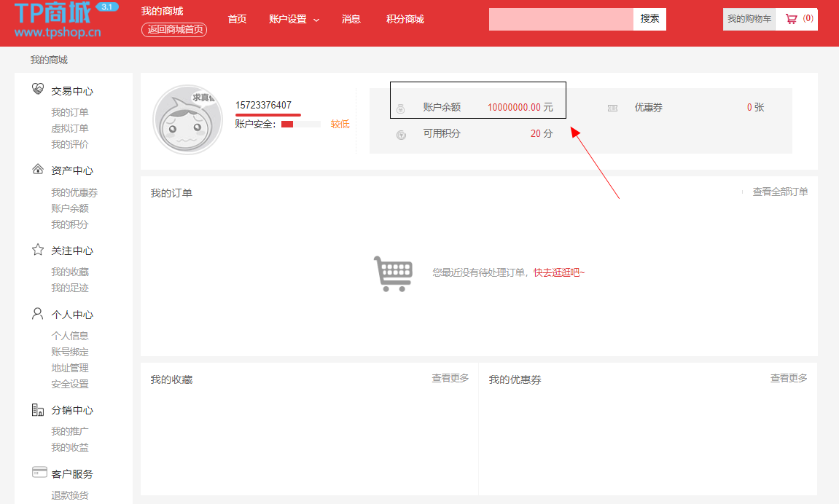Open the 首页 menu item
Image resolution: width=839 pixels, height=504 pixels.
237,20
